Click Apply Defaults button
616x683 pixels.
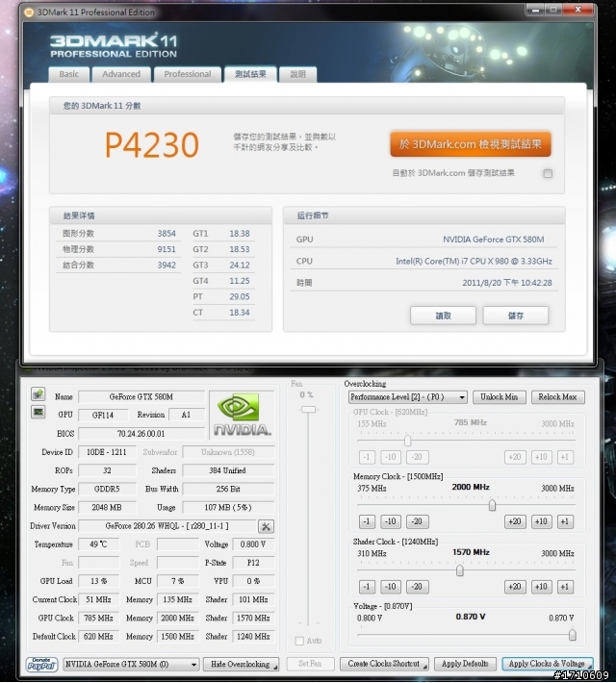point(465,664)
